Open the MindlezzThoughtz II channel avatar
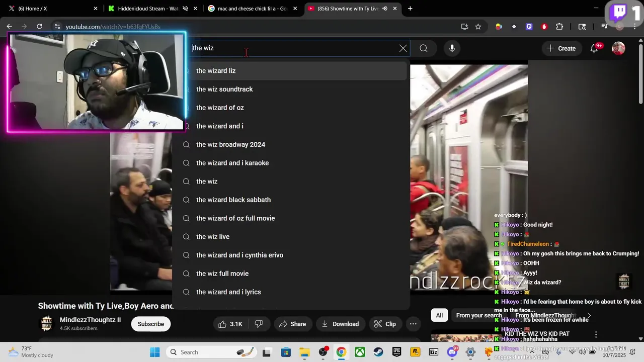644x362 pixels. click(46, 324)
